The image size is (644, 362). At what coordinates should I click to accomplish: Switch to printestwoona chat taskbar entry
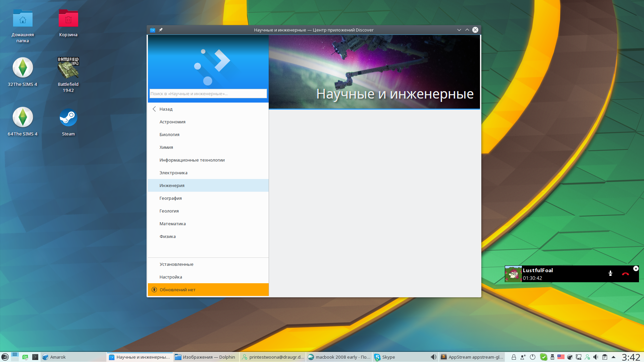pos(273,357)
